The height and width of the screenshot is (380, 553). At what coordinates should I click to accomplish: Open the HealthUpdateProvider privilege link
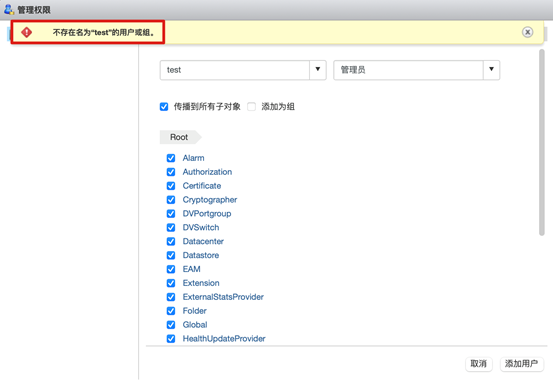click(224, 339)
